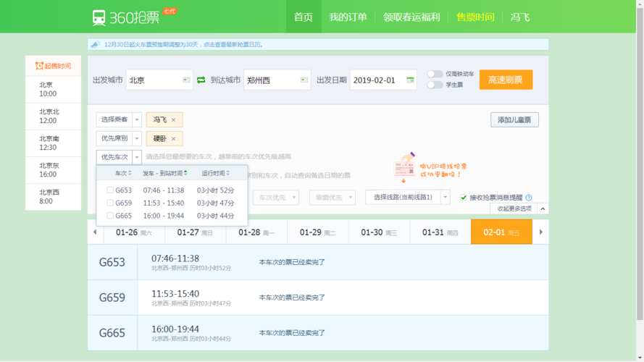The width and height of the screenshot is (644, 362).
Task: Click 添加儿童票 button
Action: [514, 119]
